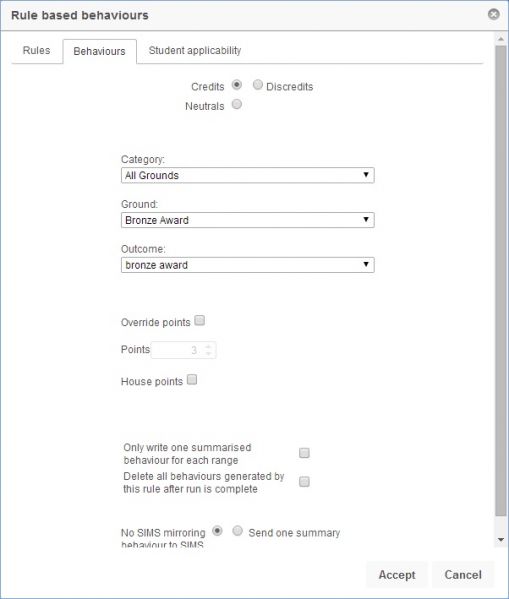Close the Rule based behaviours dialog
Image resolution: width=509 pixels, height=599 pixels.
point(494,15)
